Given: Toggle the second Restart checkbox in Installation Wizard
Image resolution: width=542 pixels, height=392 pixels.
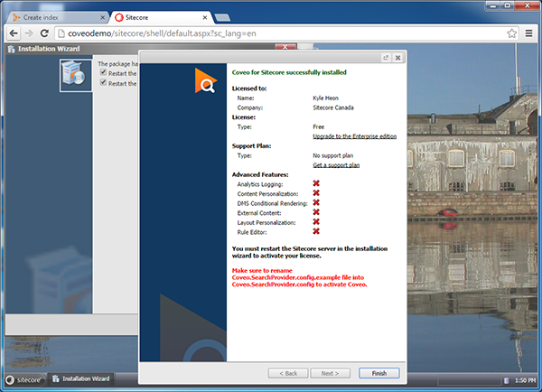Looking at the screenshot, I should 103,82.
